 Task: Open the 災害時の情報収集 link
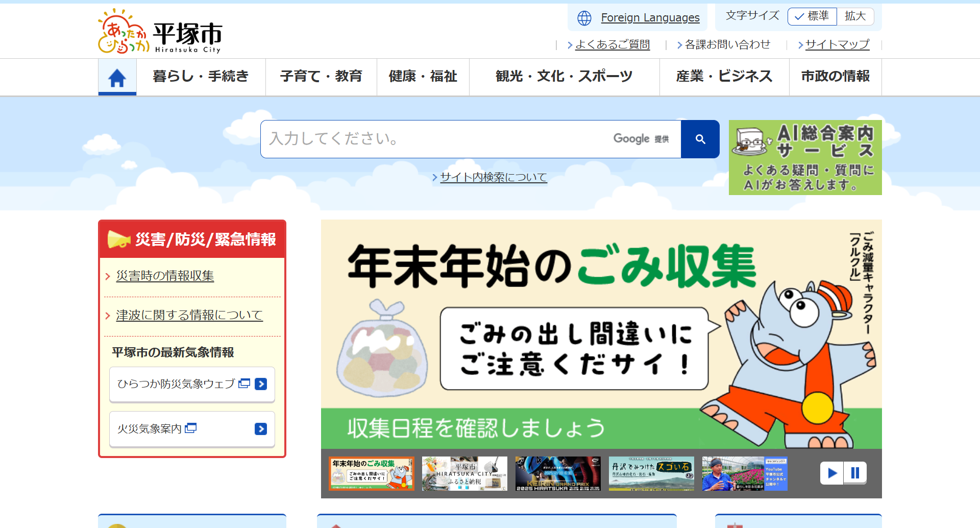[165, 276]
